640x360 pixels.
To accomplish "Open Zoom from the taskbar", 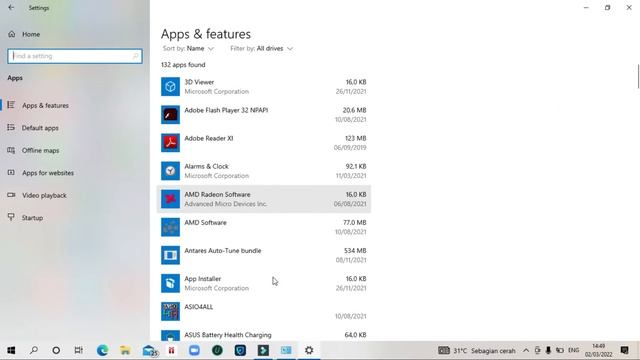I will (194, 350).
